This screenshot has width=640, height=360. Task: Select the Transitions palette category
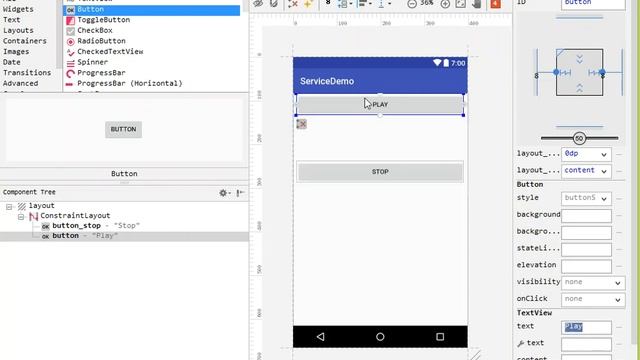point(27,73)
